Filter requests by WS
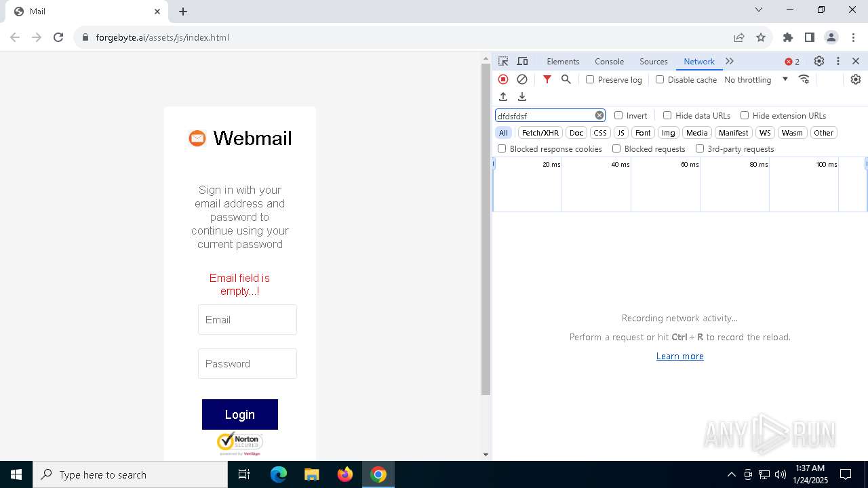Viewport: 868px width, 488px height. (765, 133)
